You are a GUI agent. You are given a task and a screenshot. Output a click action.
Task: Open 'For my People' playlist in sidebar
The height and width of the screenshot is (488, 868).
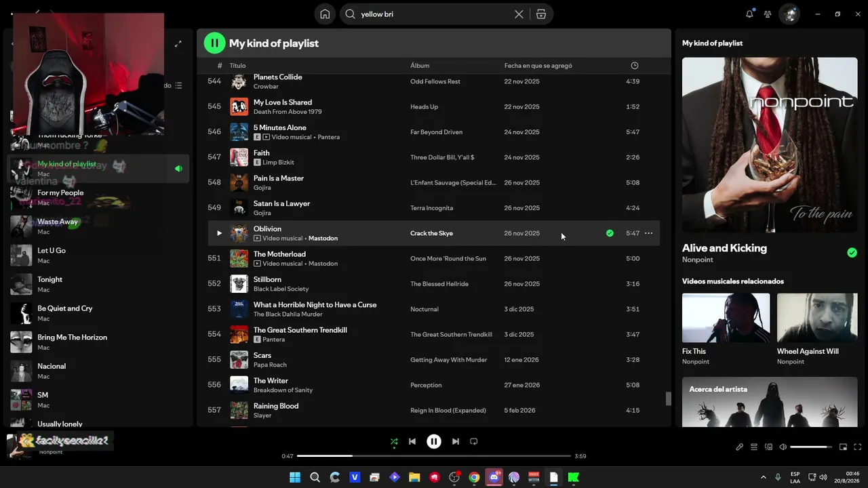98,197
